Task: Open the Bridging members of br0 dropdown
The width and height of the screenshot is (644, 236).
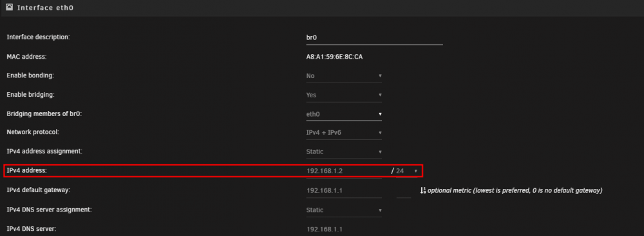Action: point(344,114)
